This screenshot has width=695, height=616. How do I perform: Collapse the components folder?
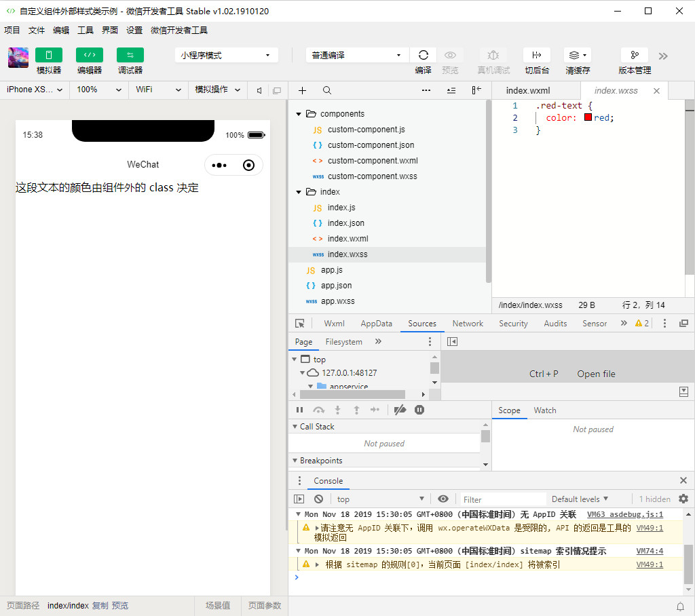(x=299, y=115)
